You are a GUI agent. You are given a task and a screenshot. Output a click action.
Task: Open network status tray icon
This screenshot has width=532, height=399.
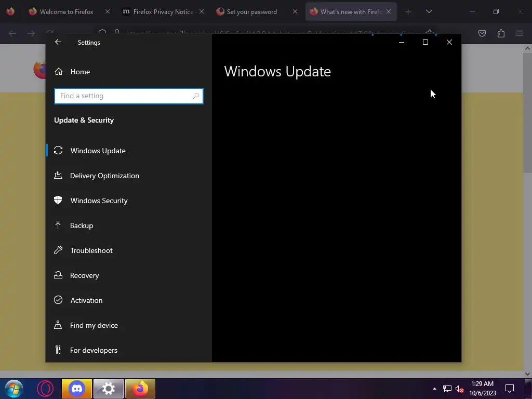coord(447,389)
